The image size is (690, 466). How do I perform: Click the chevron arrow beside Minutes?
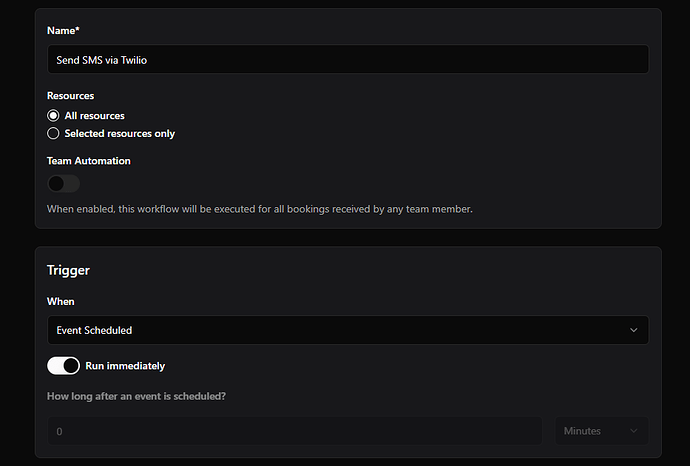633,431
